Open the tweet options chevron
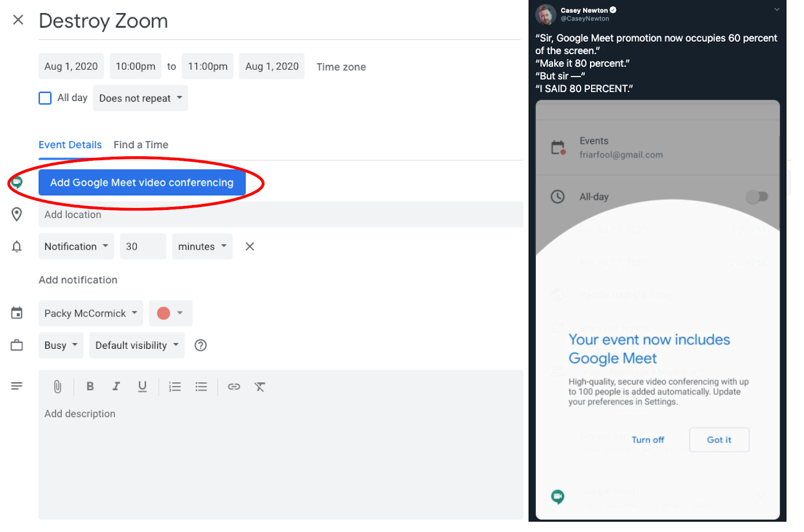Image resolution: width=804 pixels, height=532 pixels. [x=776, y=9]
